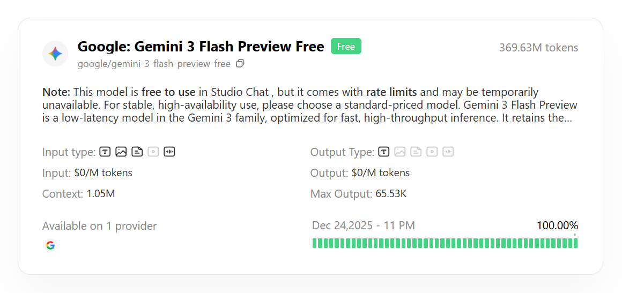Click the model slug text under the title
Viewport: 644px width, 293px height.
coord(154,64)
